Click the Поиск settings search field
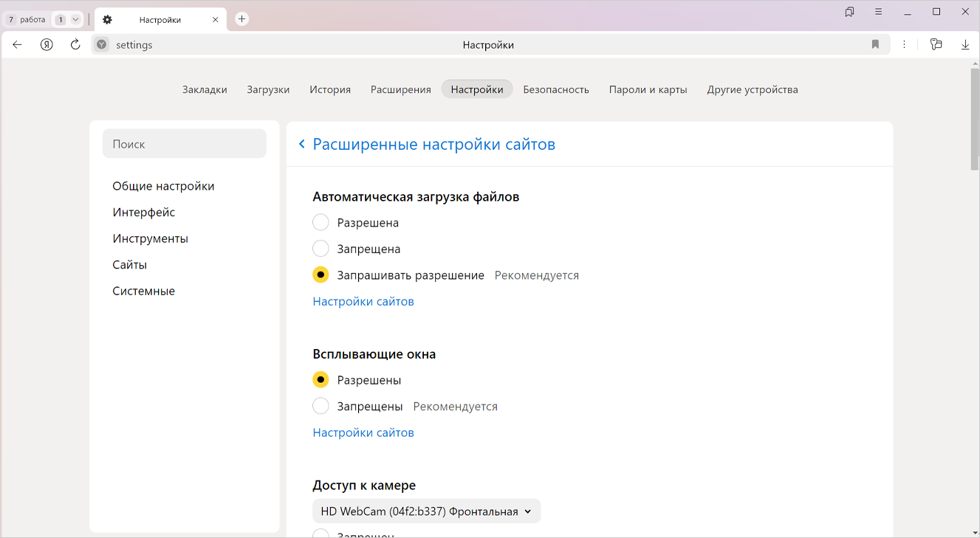 (x=184, y=144)
